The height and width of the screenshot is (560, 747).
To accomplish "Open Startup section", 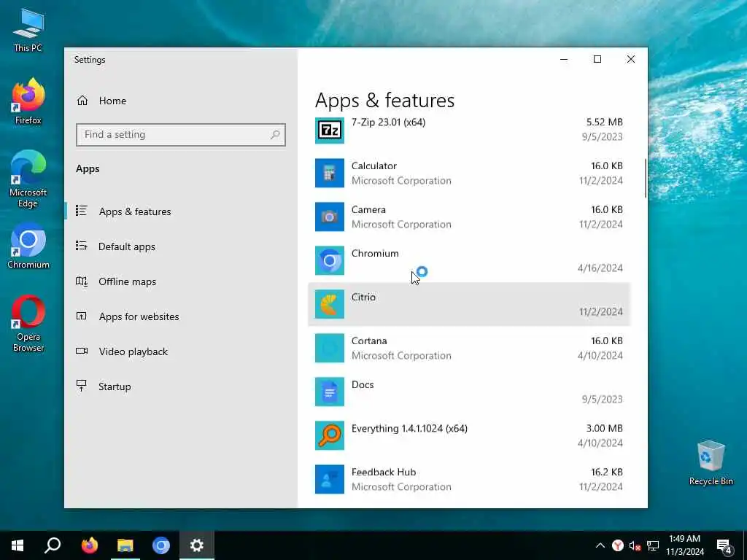I will tap(115, 386).
